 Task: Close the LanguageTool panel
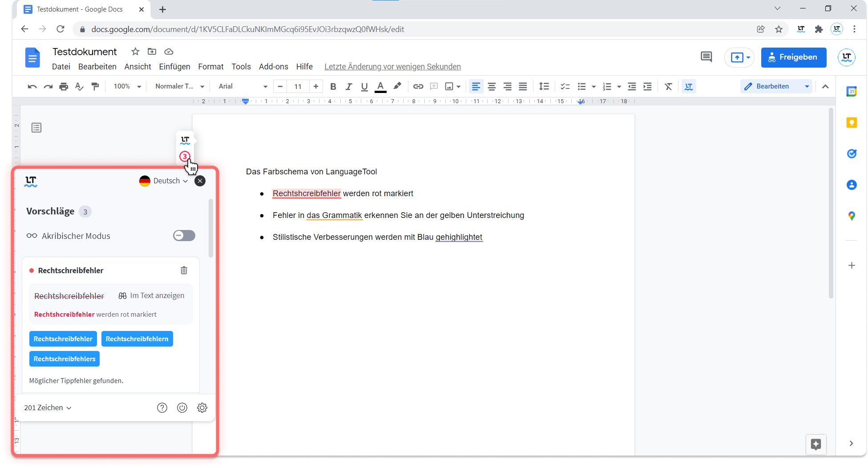pos(200,181)
